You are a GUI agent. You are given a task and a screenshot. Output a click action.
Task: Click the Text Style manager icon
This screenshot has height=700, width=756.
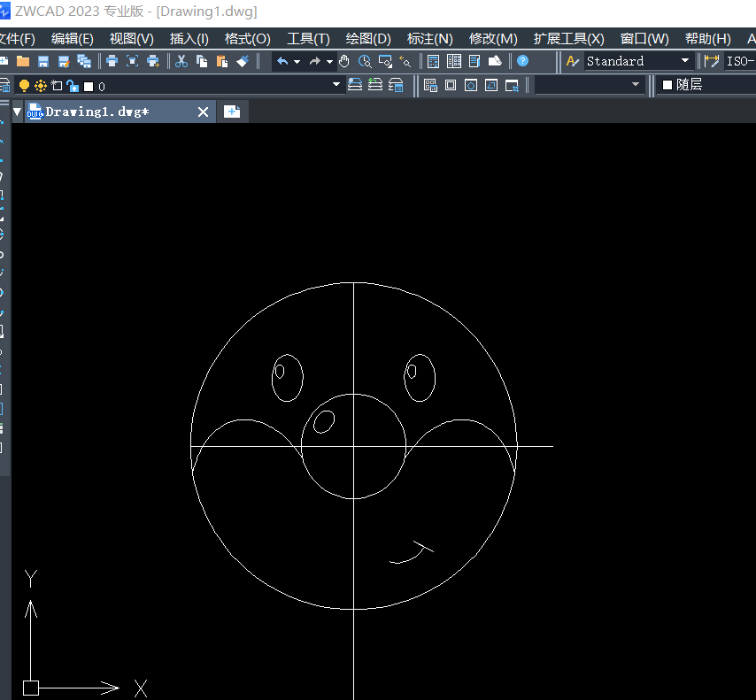pos(572,61)
